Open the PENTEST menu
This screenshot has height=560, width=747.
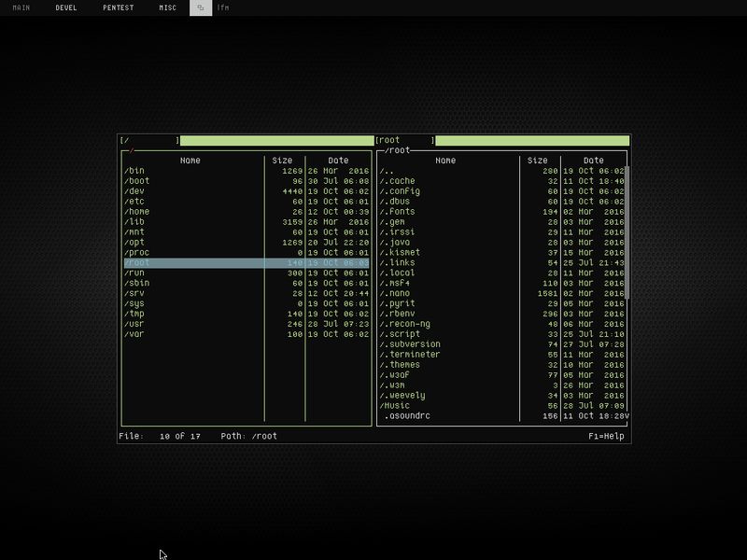118,9
